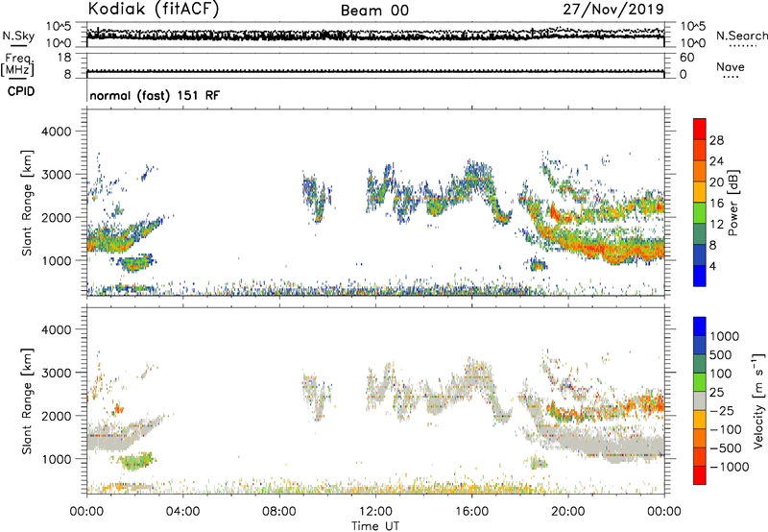Screen dimensions: 768x532
Task: Click the 'Beam 00' label
Action: point(374,11)
